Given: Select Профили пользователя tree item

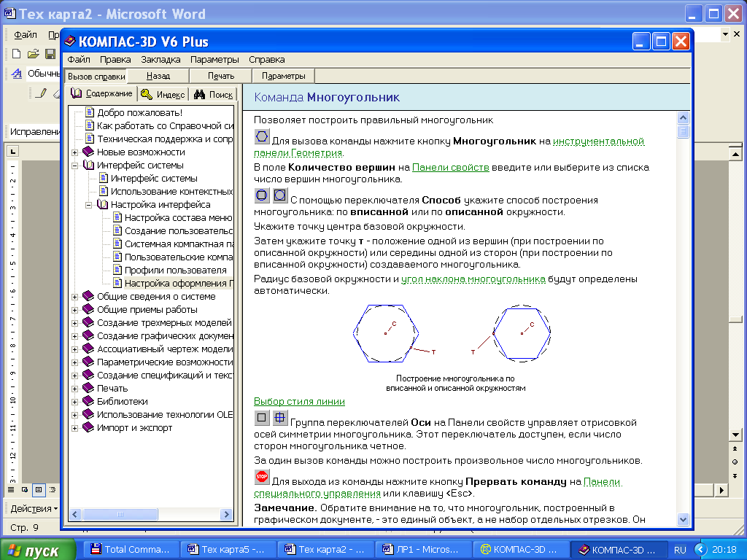Looking at the screenshot, I should pyautogui.click(x=175, y=271).
